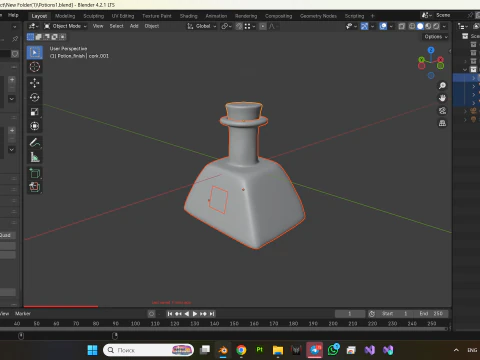
Task: Select the Add Cube tool
Action: (x=35, y=173)
